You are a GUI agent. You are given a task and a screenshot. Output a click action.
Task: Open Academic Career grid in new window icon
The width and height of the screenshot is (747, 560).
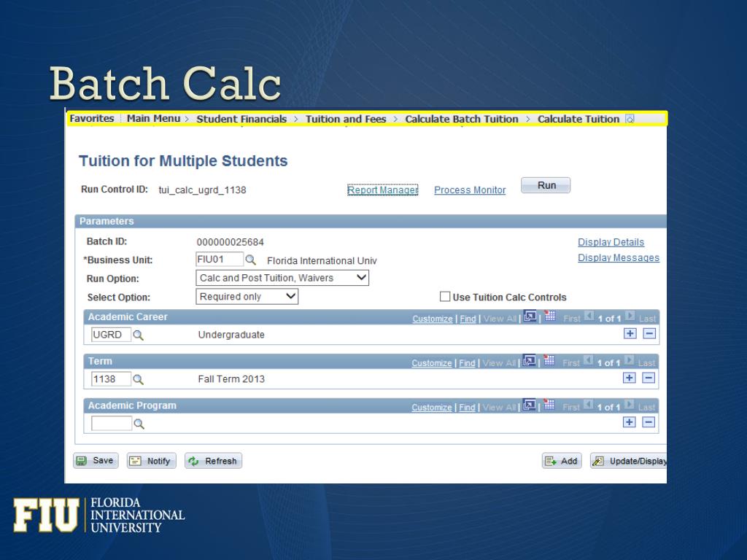[530, 316]
